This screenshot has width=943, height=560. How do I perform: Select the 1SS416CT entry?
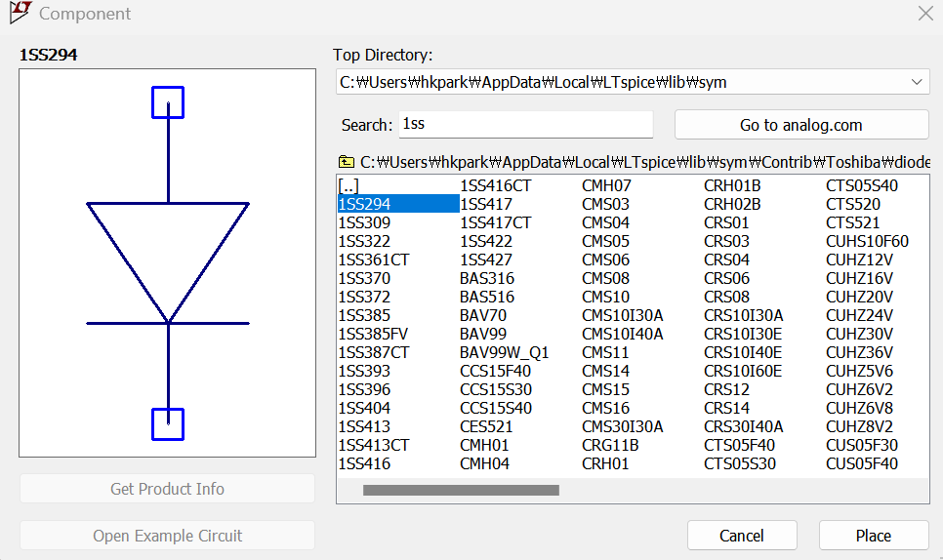point(496,185)
